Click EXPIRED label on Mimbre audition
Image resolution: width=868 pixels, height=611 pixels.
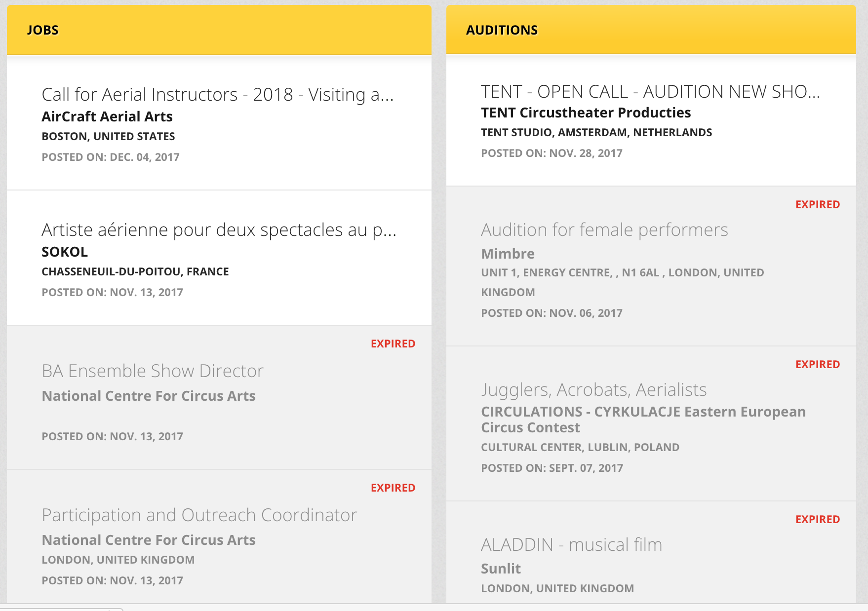[818, 204]
